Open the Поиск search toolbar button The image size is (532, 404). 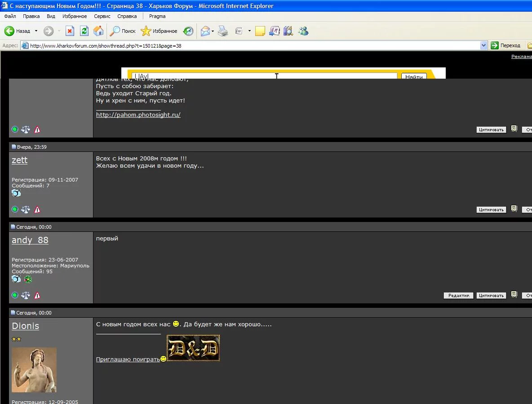tap(123, 31)
